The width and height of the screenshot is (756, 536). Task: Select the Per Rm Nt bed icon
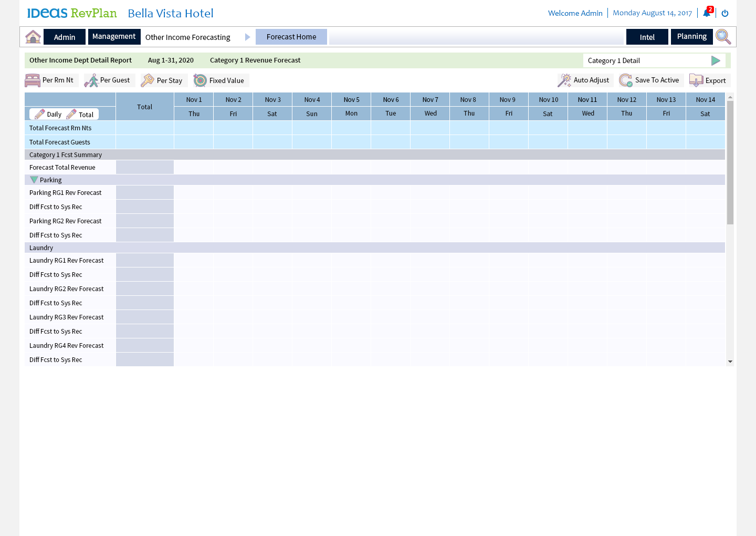[x=33, y=80]
